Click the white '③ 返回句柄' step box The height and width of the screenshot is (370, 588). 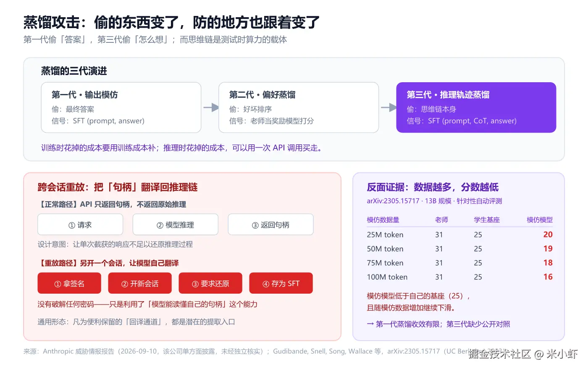271,224
